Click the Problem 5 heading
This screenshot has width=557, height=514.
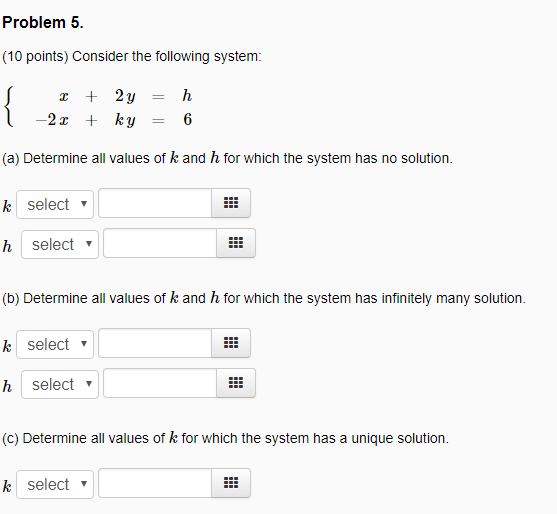43,23
